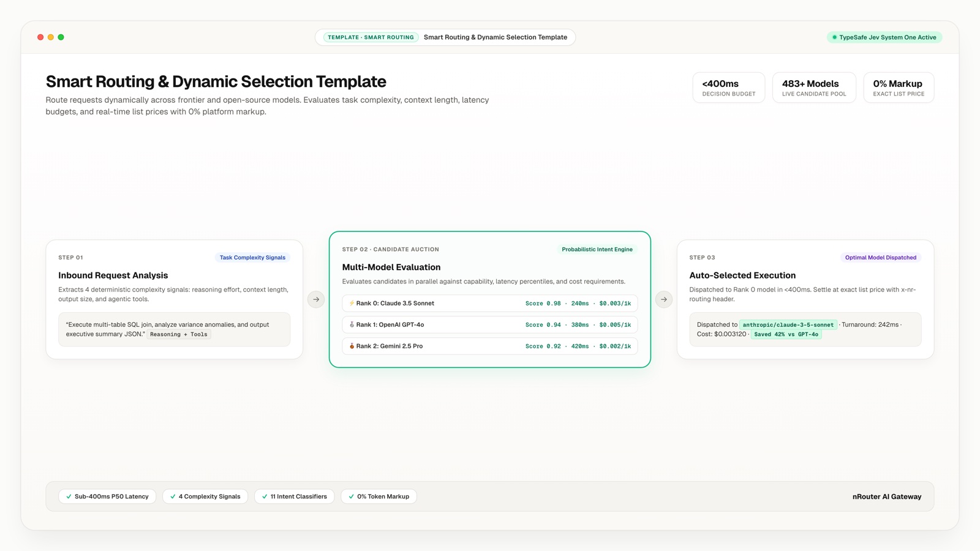Viewport: 980px width, 551px height.
Task: Open the <400ms Decision Budget stat card
Action: coord(728,88)
